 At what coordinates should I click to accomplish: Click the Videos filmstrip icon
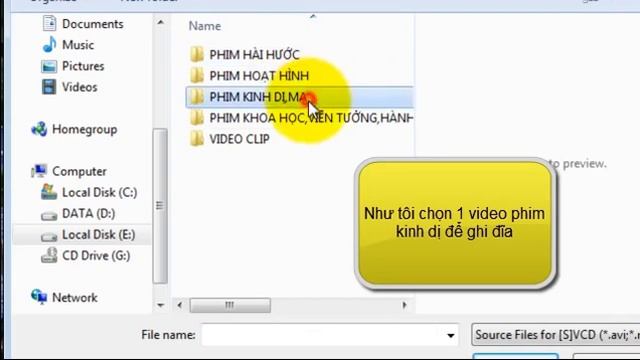coord(49,87)
